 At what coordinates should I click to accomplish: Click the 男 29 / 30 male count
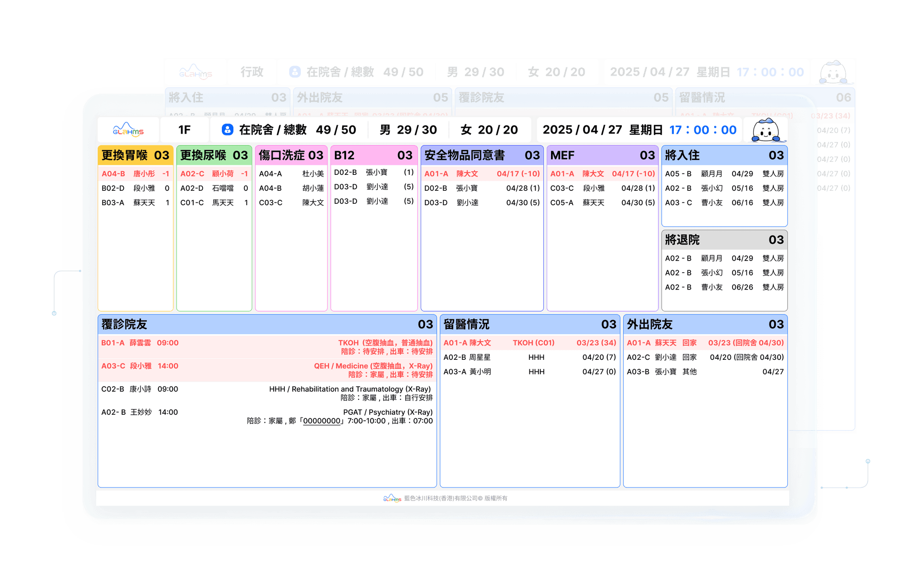(x=408, y=130)
